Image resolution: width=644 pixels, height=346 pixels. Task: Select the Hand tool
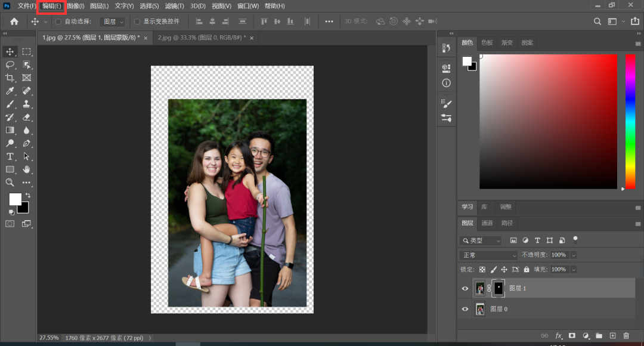(27, 169)
